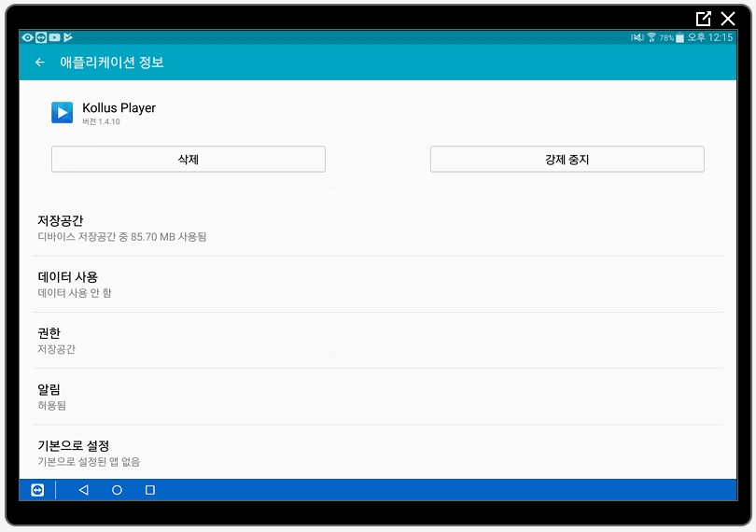This screenshot has height=532, width=756.
Task: Click the Kollus Player app name
Action: (x=119, y=108)
